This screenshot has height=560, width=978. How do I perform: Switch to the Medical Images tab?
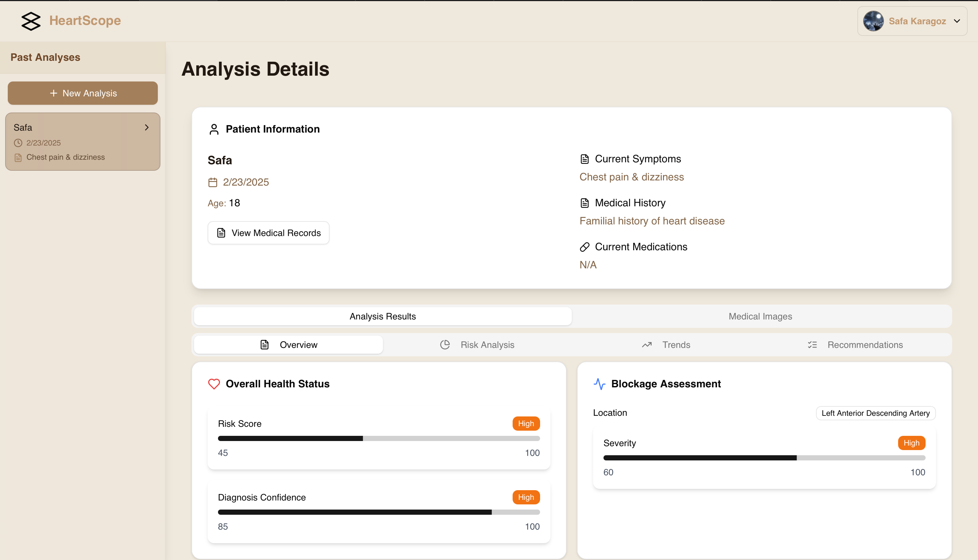(760, 316)
